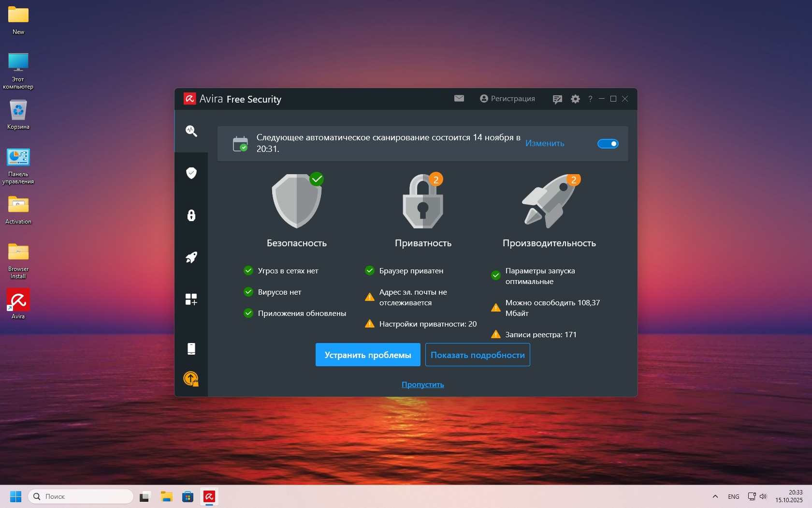Screen dimensions: 812x508
Task: Open the Windows Start menu
Action: click(15, 496)
